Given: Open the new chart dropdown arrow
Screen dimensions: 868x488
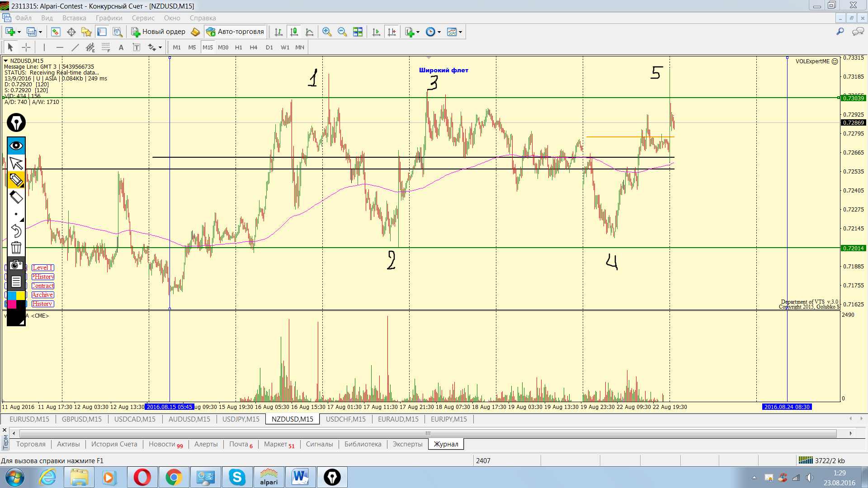Looking at the screenshot, I should [x=19, y=32].
